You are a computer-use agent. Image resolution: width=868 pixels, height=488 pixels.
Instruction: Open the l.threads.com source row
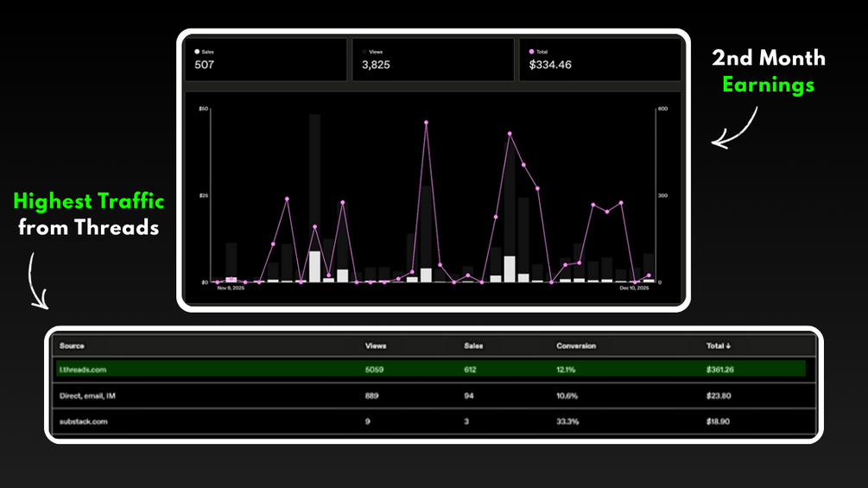(431, 369)
